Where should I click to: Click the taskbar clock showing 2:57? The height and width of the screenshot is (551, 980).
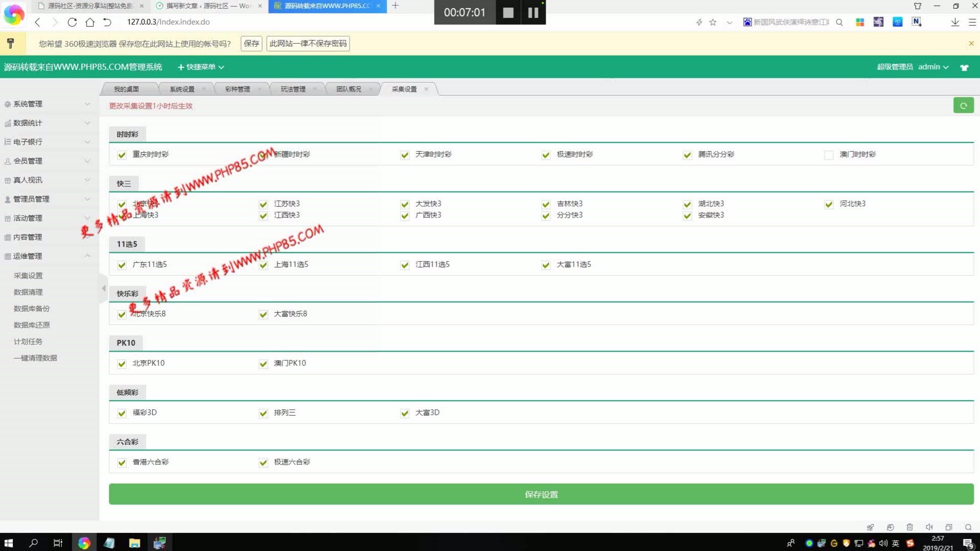point(938,543)
